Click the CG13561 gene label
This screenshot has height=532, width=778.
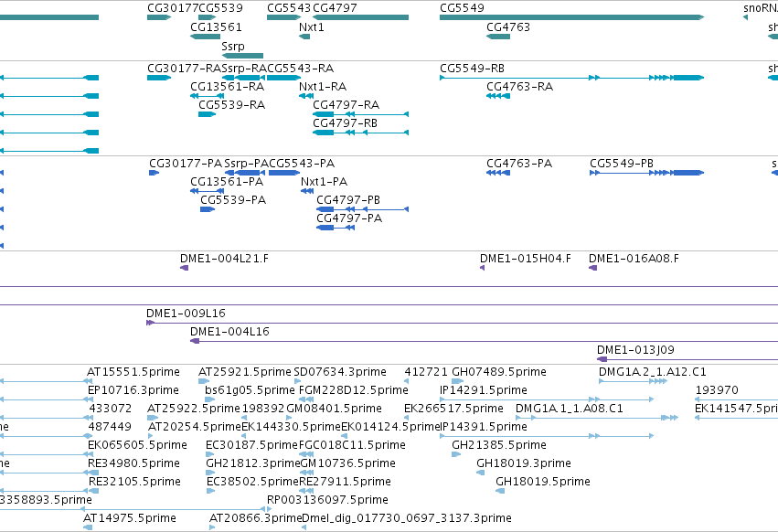pyautogui.click(x=216, y=27)
